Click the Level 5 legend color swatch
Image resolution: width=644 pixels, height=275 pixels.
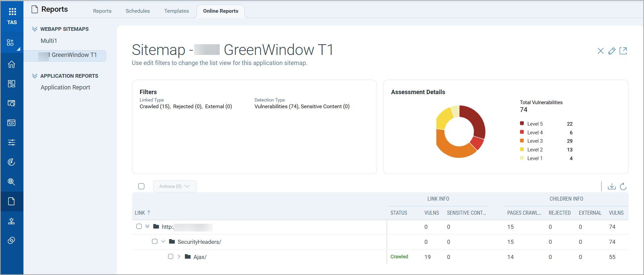click(522, 124)
